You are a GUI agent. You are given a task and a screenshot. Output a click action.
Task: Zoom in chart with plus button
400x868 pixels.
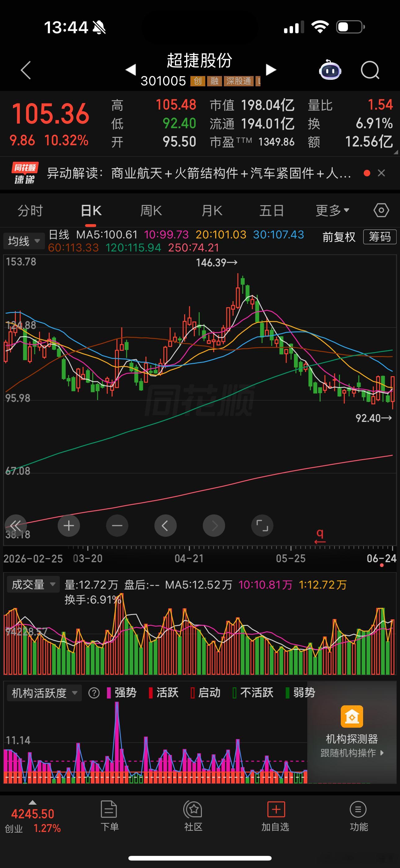pyautogui.click(x=69, y=526)
